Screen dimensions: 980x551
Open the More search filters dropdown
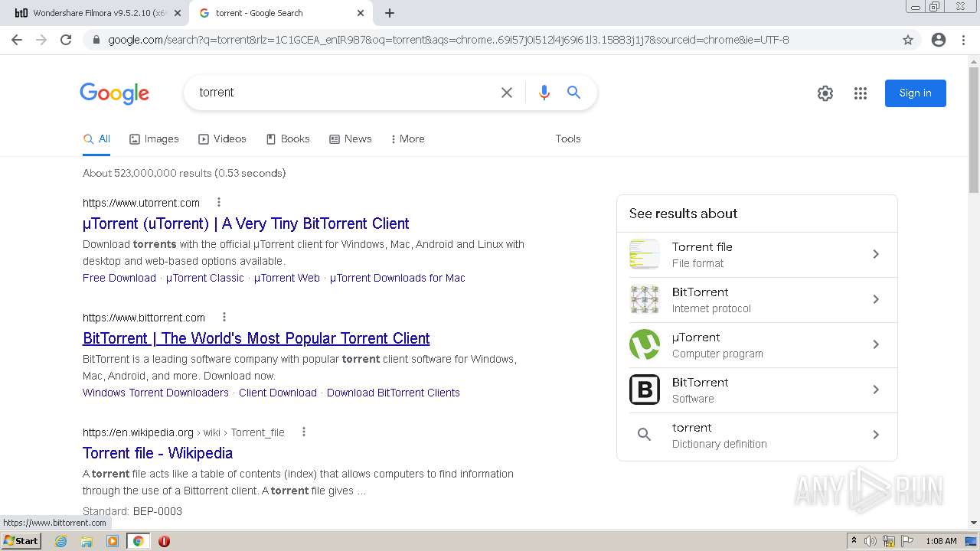[407, 139]
